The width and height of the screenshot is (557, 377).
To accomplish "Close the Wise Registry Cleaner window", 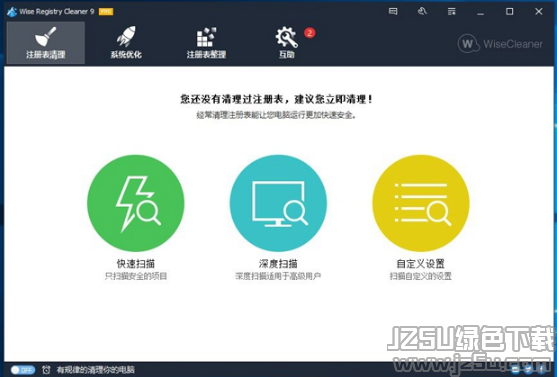I will [x=539, y=12].
